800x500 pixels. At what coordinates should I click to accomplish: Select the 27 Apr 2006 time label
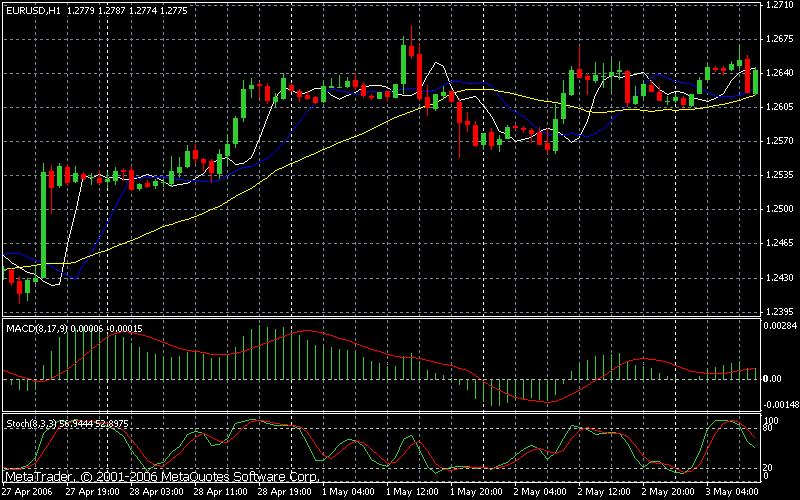[27, 493]
